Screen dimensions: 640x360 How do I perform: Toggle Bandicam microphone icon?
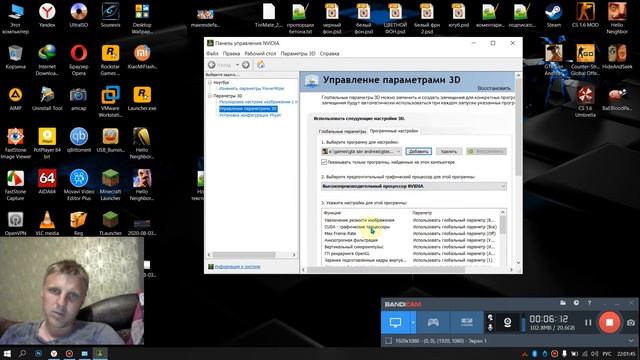(x=490, y=327)
